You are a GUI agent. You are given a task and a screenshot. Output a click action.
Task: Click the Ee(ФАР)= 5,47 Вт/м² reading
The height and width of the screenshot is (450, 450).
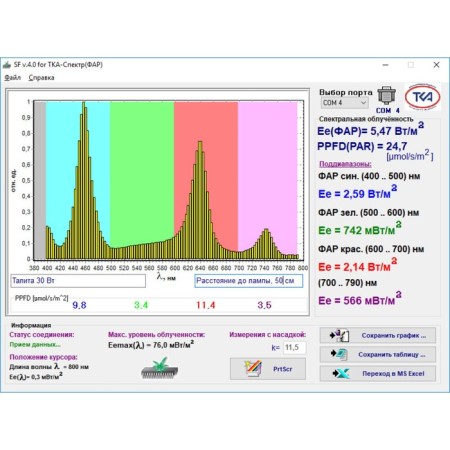tap(370, 130)
